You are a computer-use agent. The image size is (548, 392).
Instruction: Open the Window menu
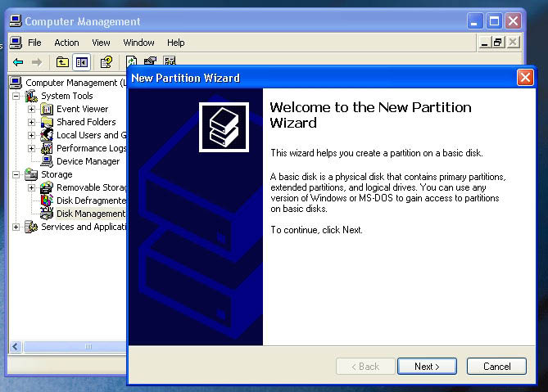138,43
